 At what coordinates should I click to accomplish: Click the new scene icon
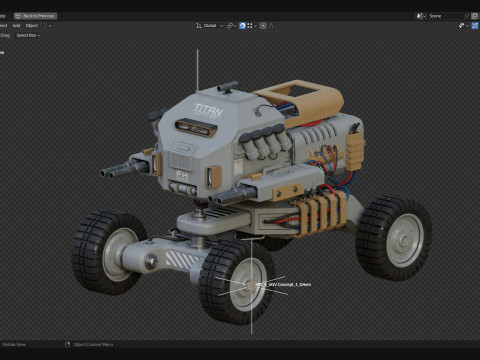coord(475,16)
